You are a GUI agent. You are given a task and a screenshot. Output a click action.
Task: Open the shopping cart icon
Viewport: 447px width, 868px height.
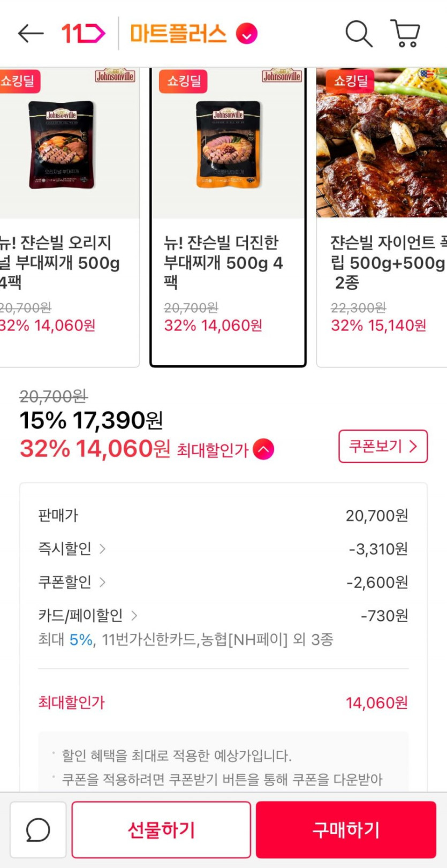point(405,34)
